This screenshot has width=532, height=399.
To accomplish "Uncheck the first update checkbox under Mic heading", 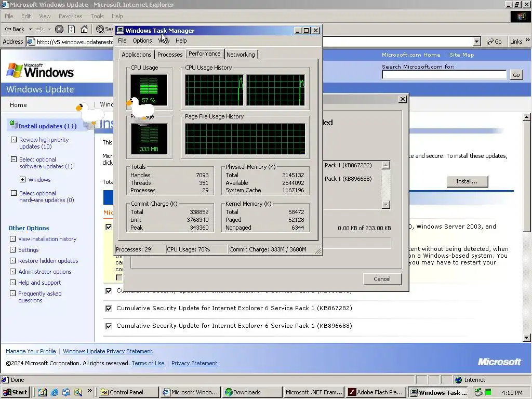I will coord(109,227).
